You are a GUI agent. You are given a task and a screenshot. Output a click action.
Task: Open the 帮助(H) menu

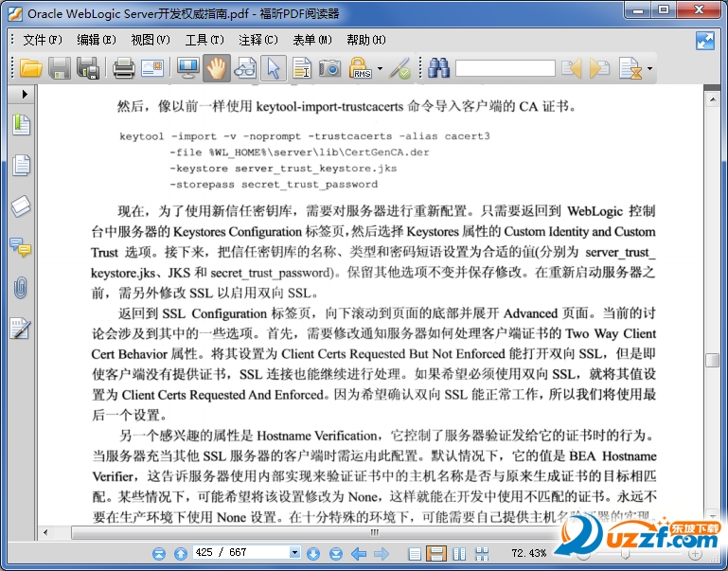coord(366,40)
